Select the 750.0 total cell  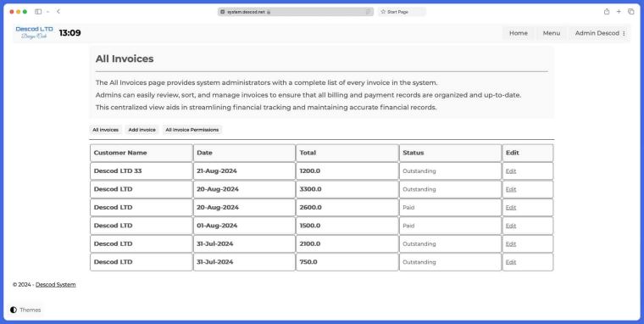pos(347,262)
